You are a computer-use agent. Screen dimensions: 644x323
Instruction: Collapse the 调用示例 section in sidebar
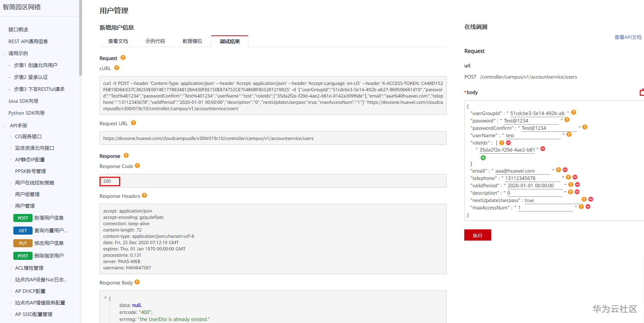click(x=4, y=54)
